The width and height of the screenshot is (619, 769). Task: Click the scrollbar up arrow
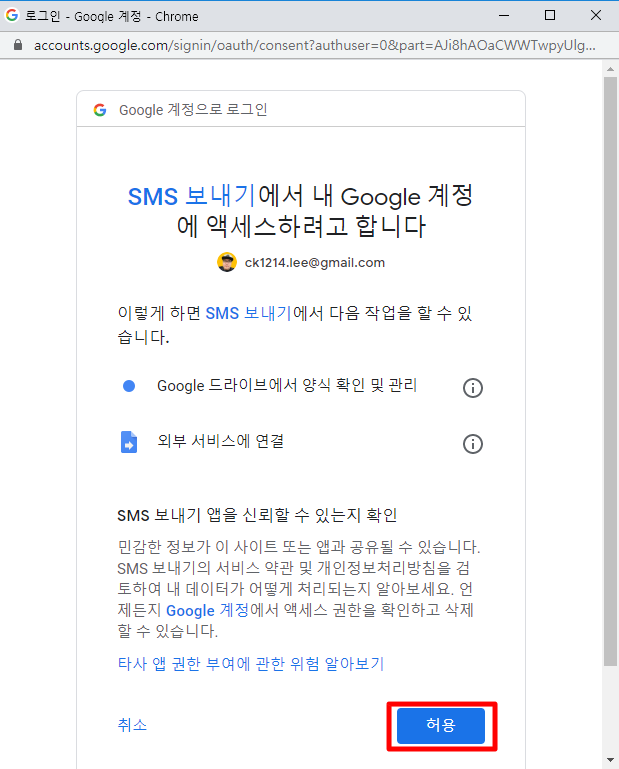click(x=610, y=68)
